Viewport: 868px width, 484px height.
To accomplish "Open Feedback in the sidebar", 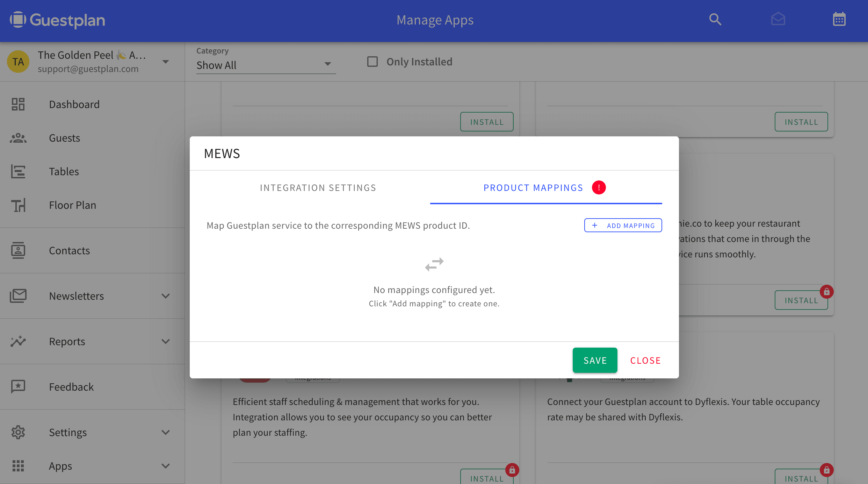I will pos(92,387).
